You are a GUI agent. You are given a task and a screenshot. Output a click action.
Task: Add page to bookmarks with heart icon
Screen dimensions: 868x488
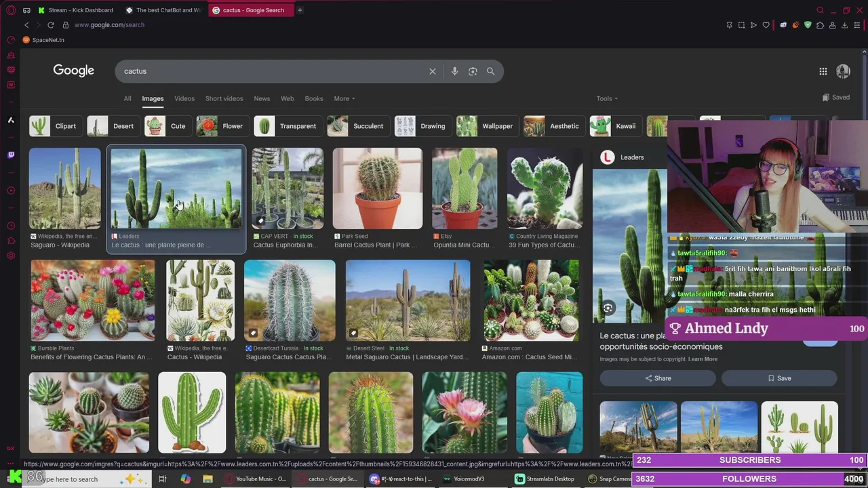pyautogui.click(x=766, y=25)
